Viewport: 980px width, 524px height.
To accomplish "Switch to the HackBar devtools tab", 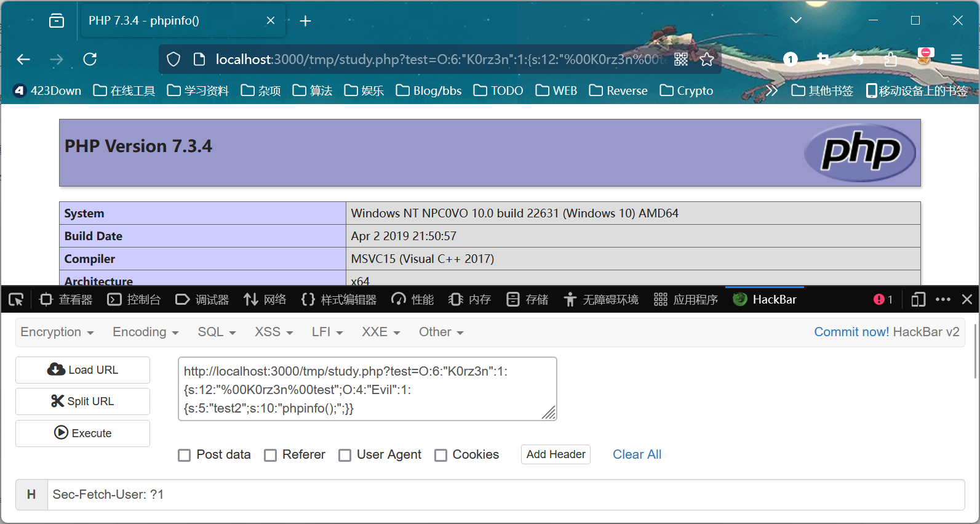I will 765,300.
